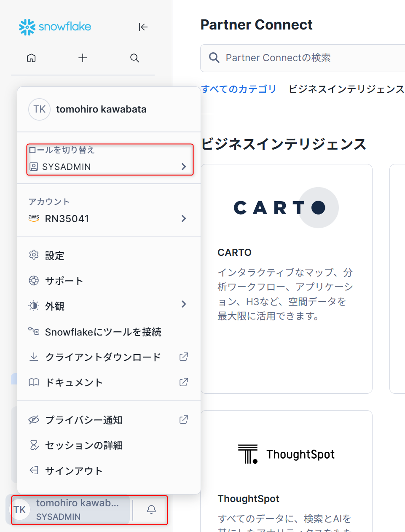Expand the role switcher chevron next to SYSADMIN
This screenshot has width=405, height=532.
pos(184,167)
